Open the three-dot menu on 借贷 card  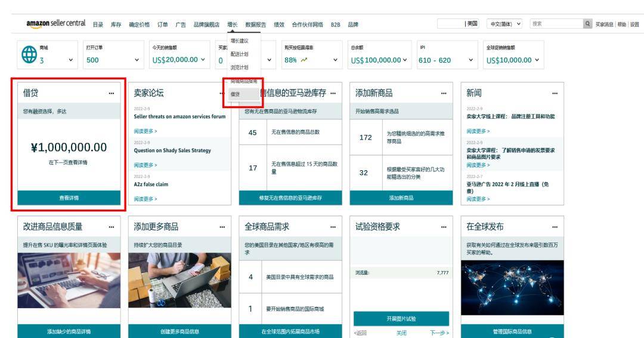pyautogui.click(x=112, y=93)
